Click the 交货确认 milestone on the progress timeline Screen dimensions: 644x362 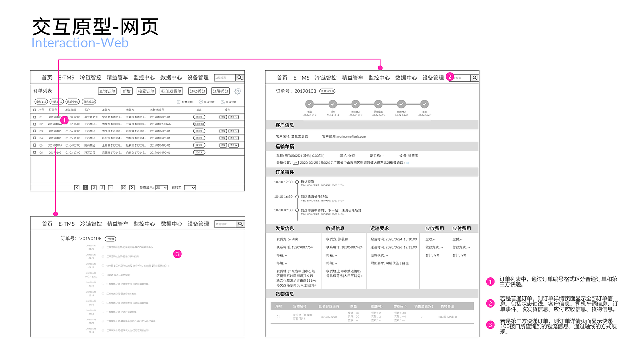point(401,104)
